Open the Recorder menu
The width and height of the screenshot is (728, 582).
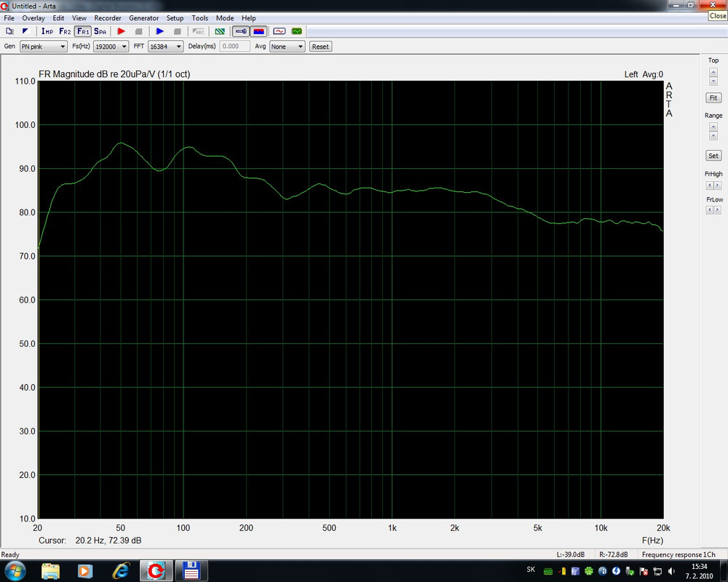pyautogui.click(x=108, y=18)
